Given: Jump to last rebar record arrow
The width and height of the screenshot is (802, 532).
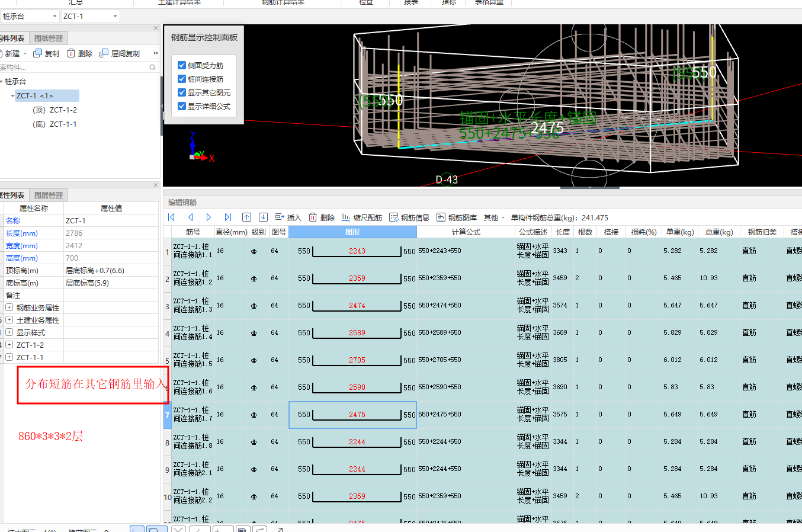Looking at the screenshot, I should 228,217.
